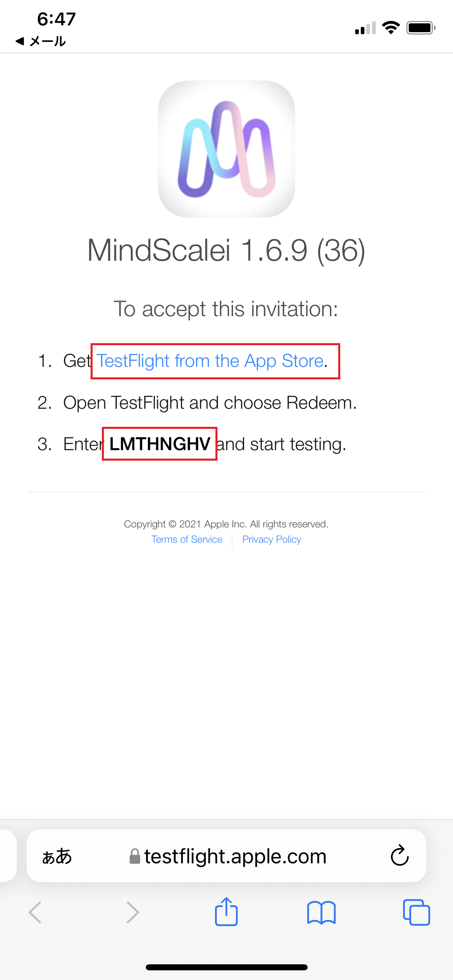Select the redeem code LMTHNGHV
The height and width of the screenshot is (980, 453).
tap(160, 444)
